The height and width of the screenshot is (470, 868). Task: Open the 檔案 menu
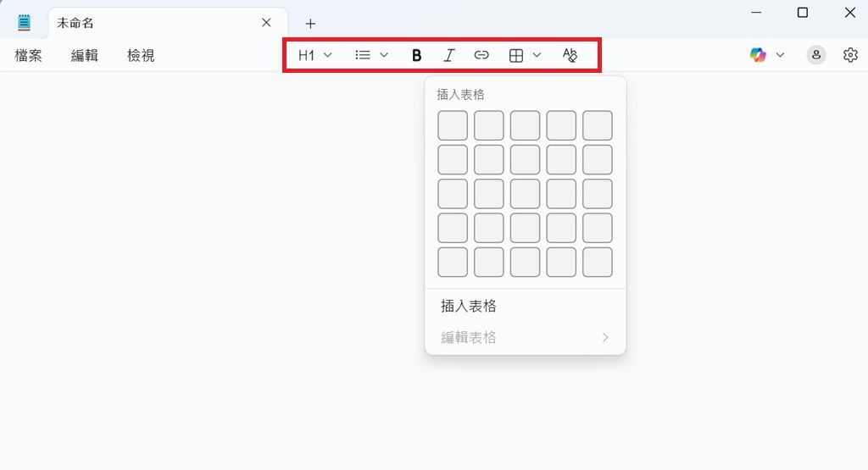tap(28, 55)
